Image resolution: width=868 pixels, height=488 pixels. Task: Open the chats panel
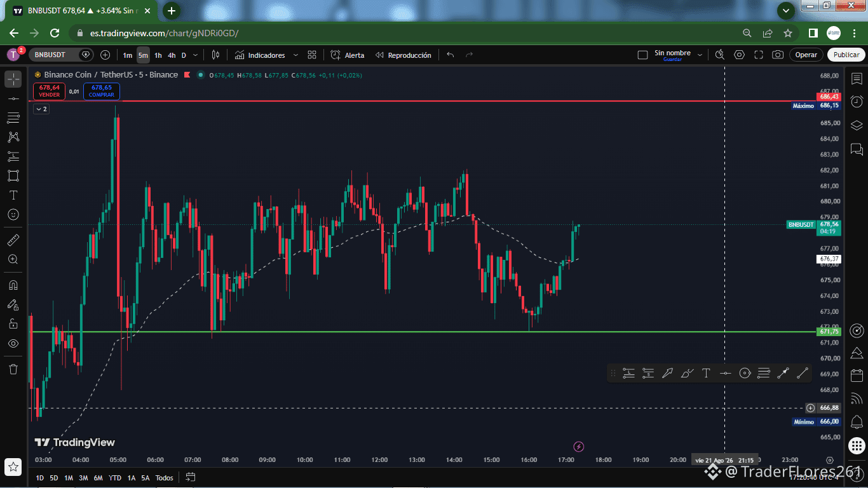tap(857, 149)
